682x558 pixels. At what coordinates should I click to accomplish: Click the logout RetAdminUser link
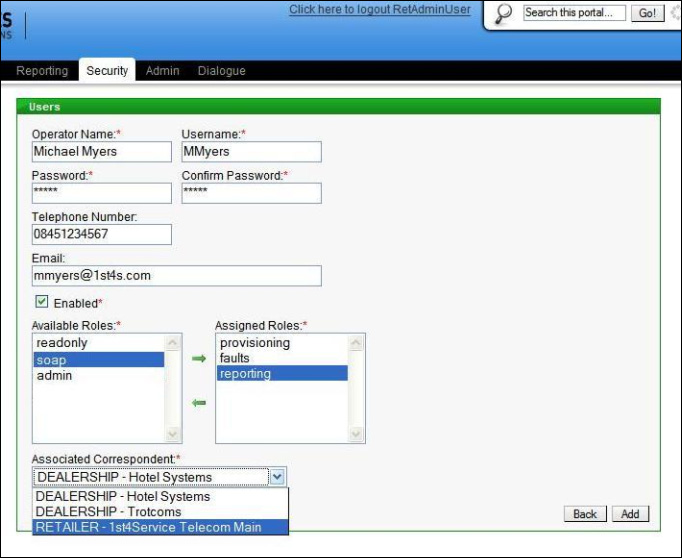click(x=379, y=10)
